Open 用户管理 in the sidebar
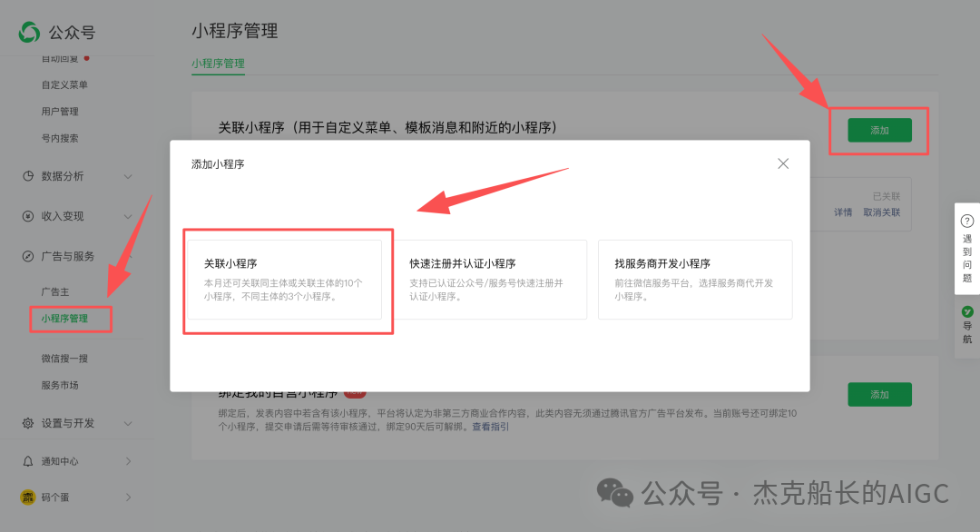This screenshot has width=980, height=532. 60,112
